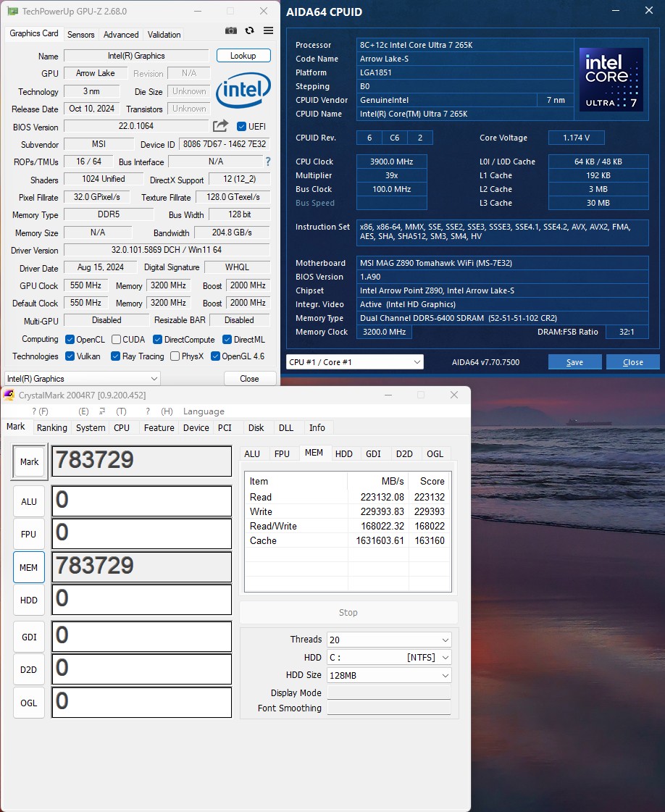Click the GPU-Z refresh icon
The height and width of the screenshot is (812, 665).
[x=250, y=30]
